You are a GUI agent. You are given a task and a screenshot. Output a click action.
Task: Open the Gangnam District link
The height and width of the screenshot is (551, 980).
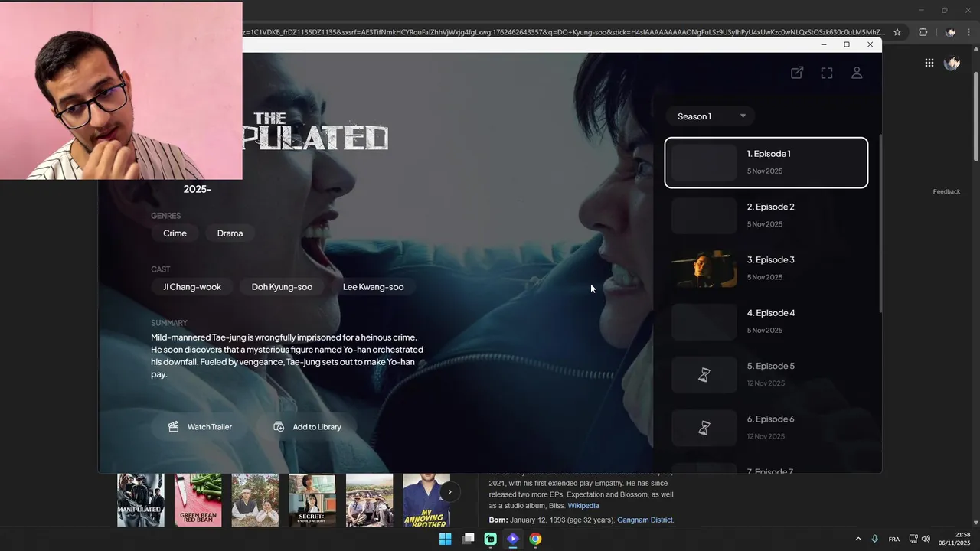tap(645, 520)
